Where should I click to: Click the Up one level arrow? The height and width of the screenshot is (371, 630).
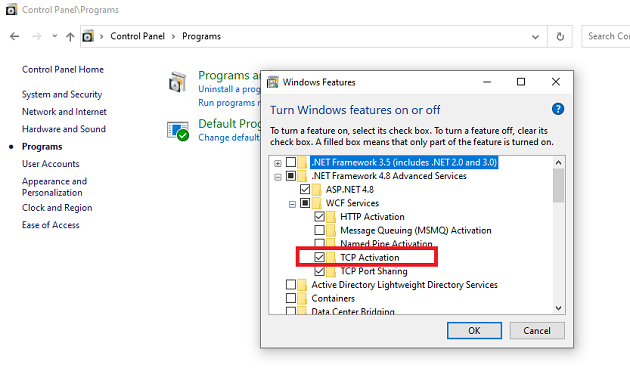click(70, 37)
